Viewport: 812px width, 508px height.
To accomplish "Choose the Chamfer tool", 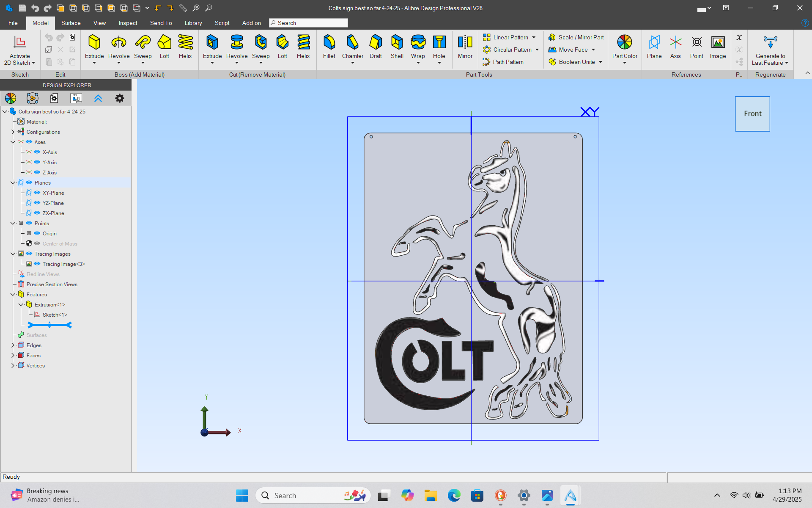I will pos(353,47).
